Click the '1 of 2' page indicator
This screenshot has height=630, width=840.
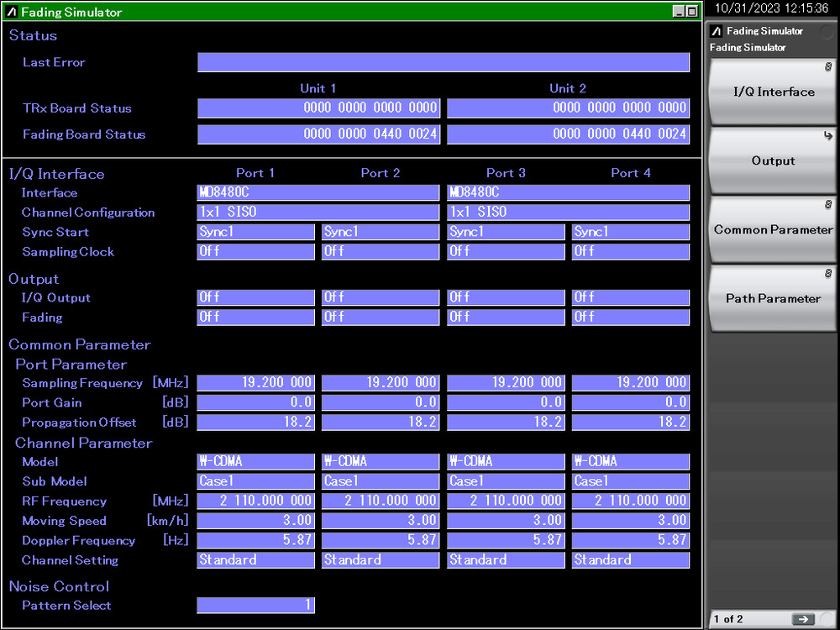[x=728, y=619]
